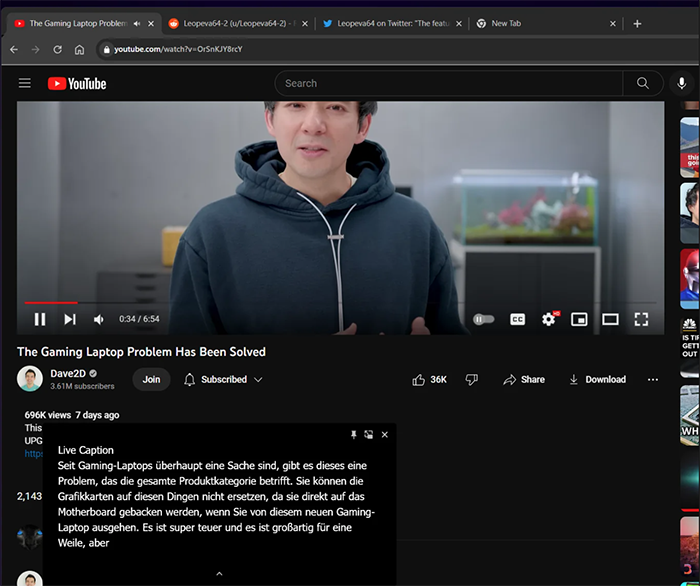
Task: Switch to theater mode
Action: click(610, 319)
